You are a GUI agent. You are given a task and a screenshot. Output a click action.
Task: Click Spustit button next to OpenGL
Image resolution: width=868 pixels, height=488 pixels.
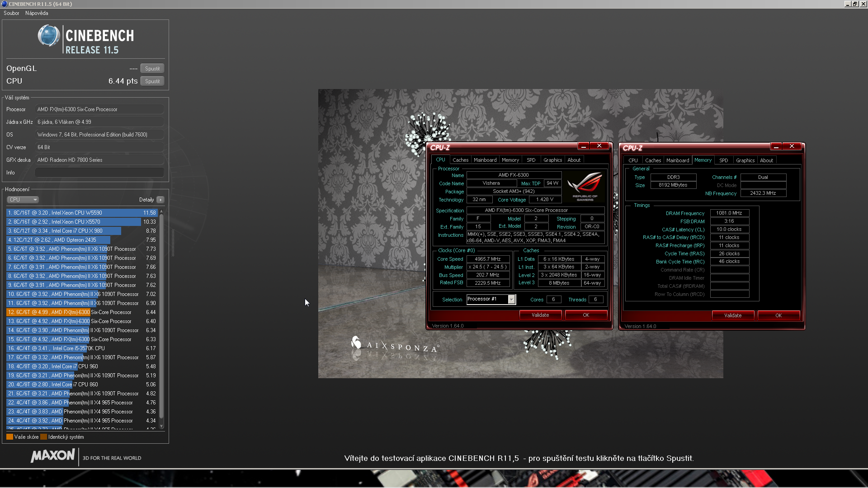tap(152, 69)
